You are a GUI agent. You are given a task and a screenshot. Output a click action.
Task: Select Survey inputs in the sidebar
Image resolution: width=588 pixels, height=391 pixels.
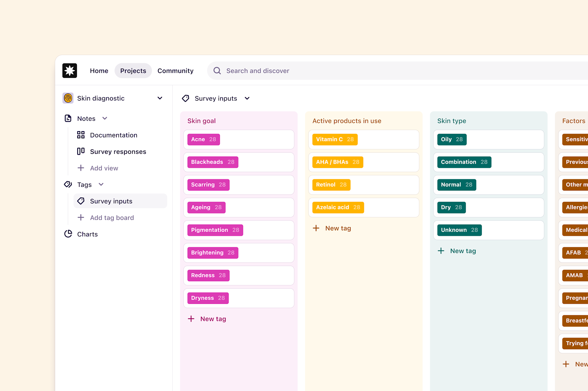tap(120, 201)
